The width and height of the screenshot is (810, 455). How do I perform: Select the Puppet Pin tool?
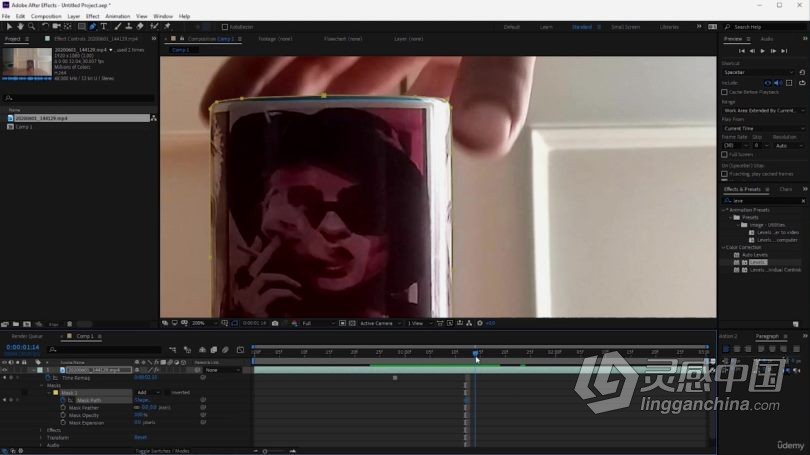pyautogui.click(x=167, y=26)
